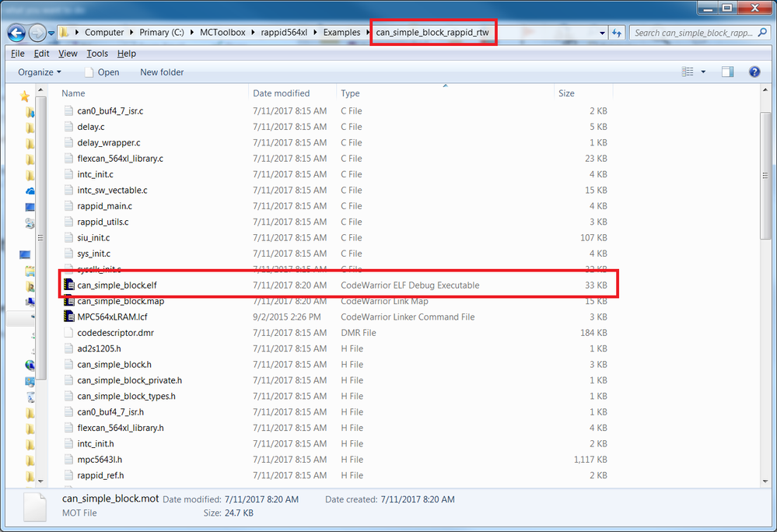Click the search magnifier icon
777x532 pixels.
point(763,33)
